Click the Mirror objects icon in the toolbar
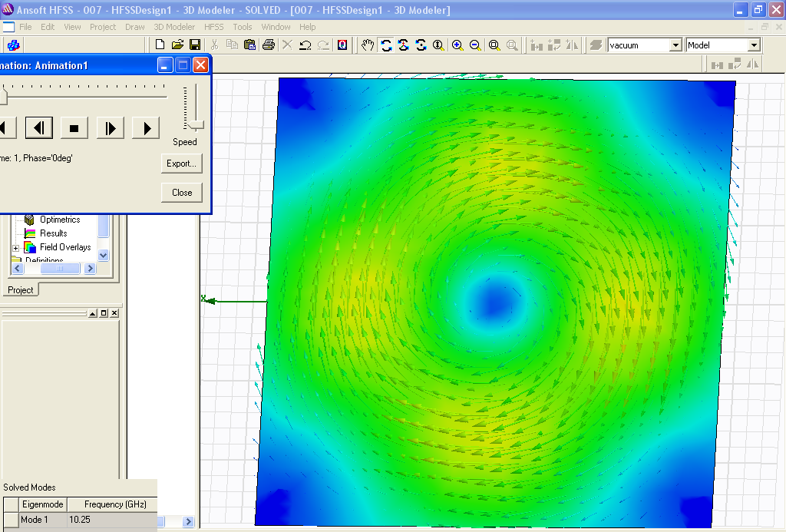Image resolution: width=786 pixels, height=532 pixels. tap(571, 45)
